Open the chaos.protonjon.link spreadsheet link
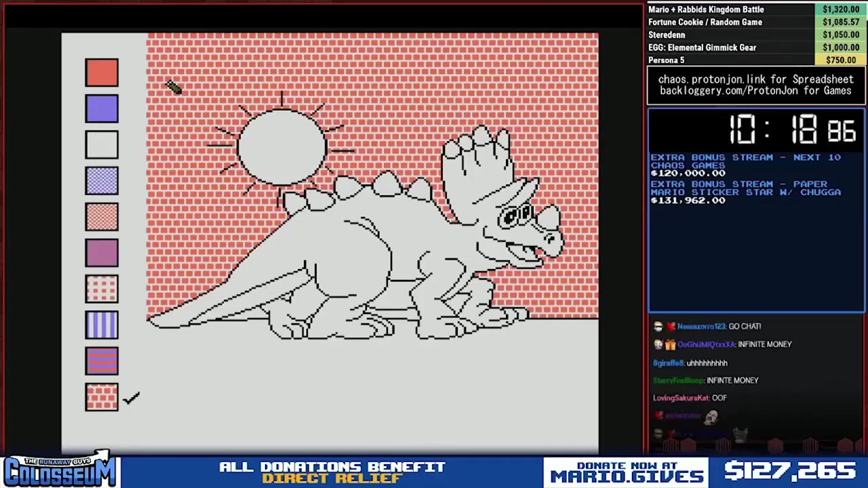The width and height of the screenshot is (868, 488). pyautogui.click(x=755, y=79)
